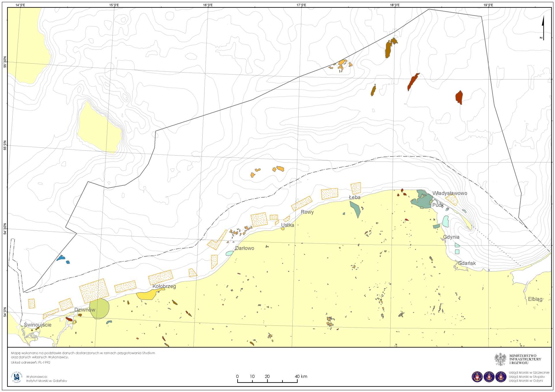The height and width of the screenshot is (392, 555).
Task: Click the Darłowo city label
Action: [x=244, y=248]
